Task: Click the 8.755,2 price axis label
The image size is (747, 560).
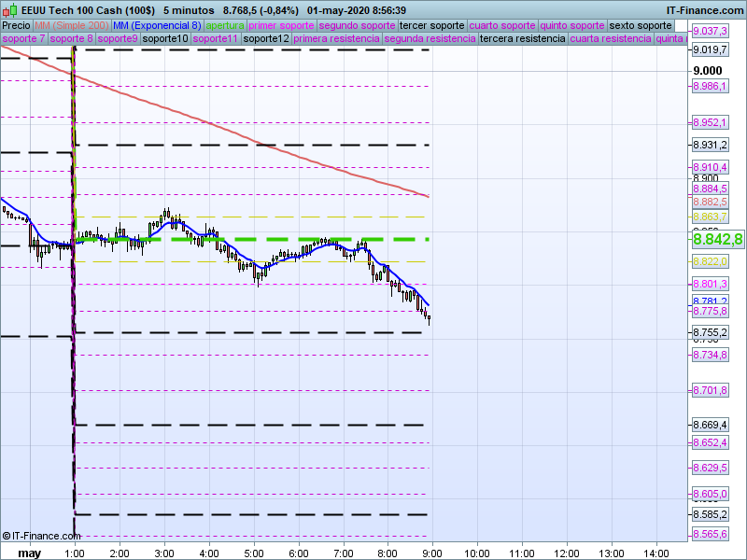Action: (710, 332)
